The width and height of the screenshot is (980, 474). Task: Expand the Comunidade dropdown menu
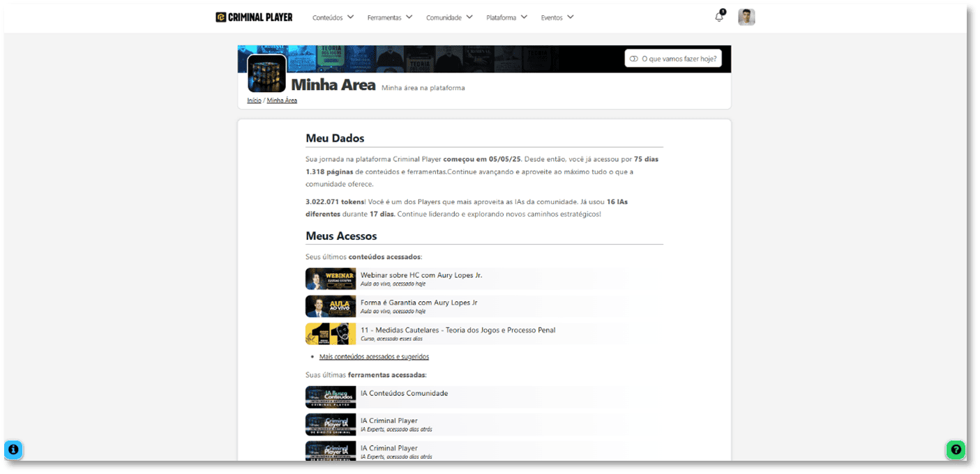click(449, 17)
